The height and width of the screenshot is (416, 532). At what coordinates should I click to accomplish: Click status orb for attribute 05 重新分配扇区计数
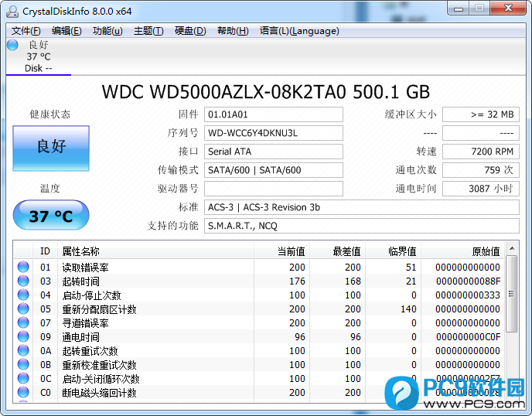(x=23, y=309)
